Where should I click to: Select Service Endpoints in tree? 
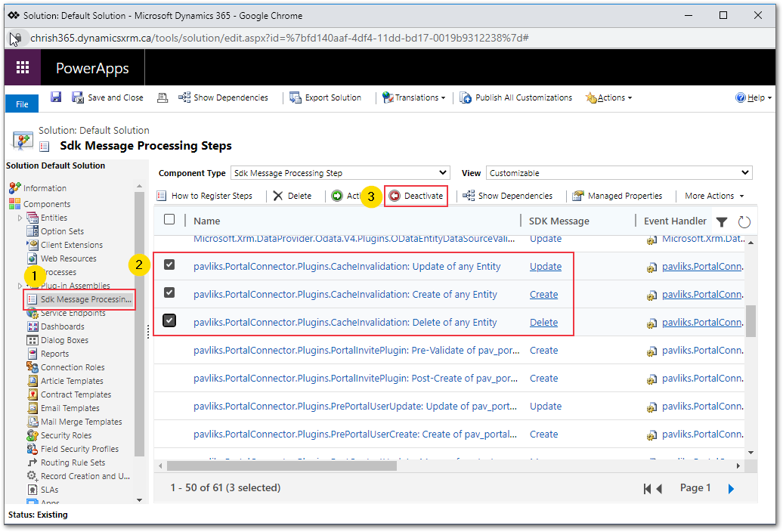[x=73, y=313]
